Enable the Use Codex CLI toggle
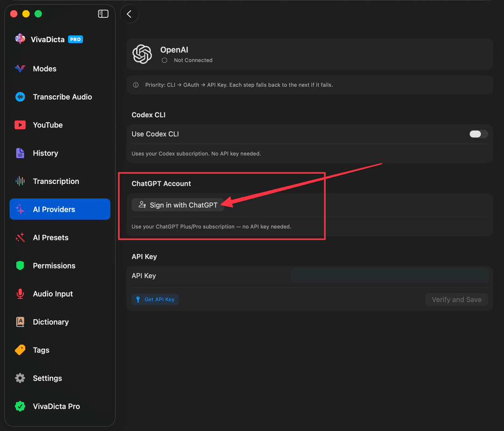Image resolution: width=504 pixels, height=431 pixels. (x=478, y=134)
